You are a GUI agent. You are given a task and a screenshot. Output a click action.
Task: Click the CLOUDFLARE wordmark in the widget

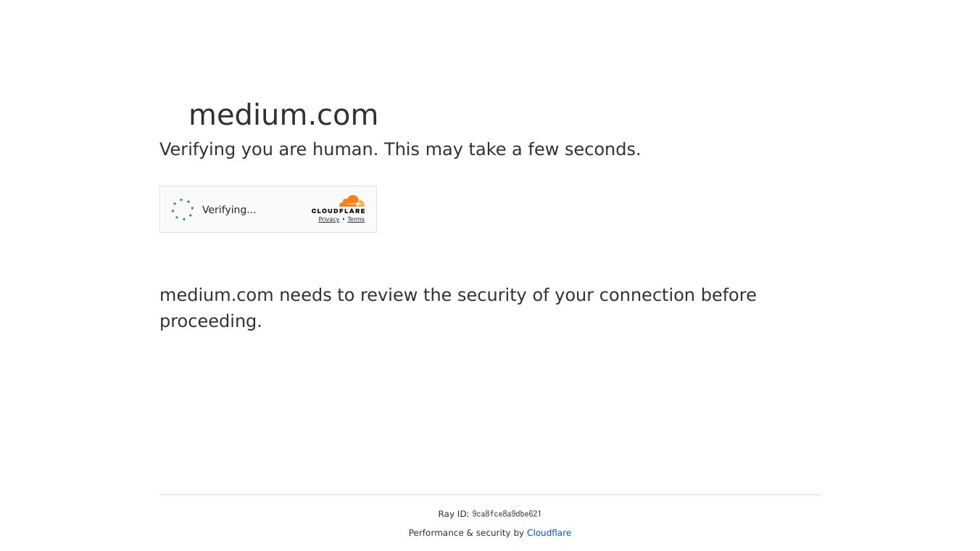tap(339, 211)
